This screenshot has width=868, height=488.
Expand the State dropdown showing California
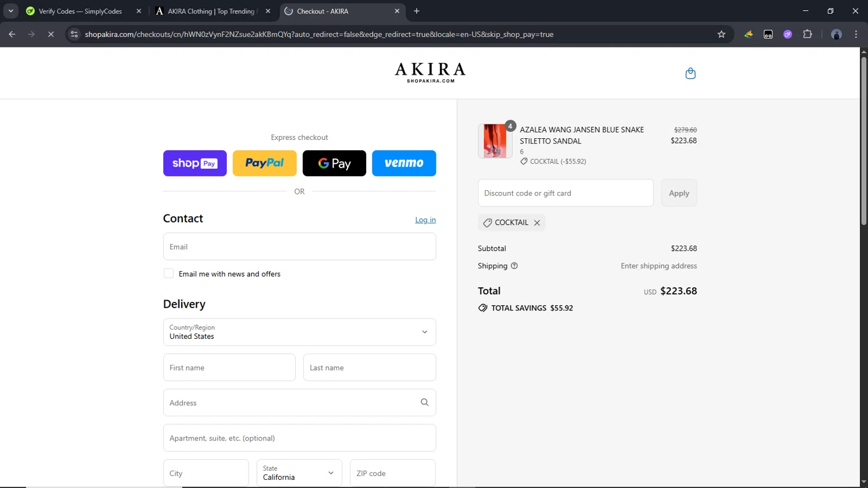(299, 473)
